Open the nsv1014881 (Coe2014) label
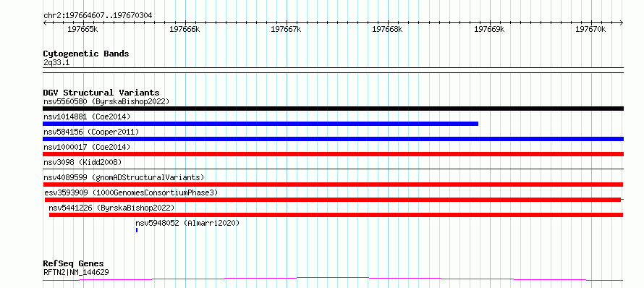Viewport: 644px width, 288px height. pos(87,117)
